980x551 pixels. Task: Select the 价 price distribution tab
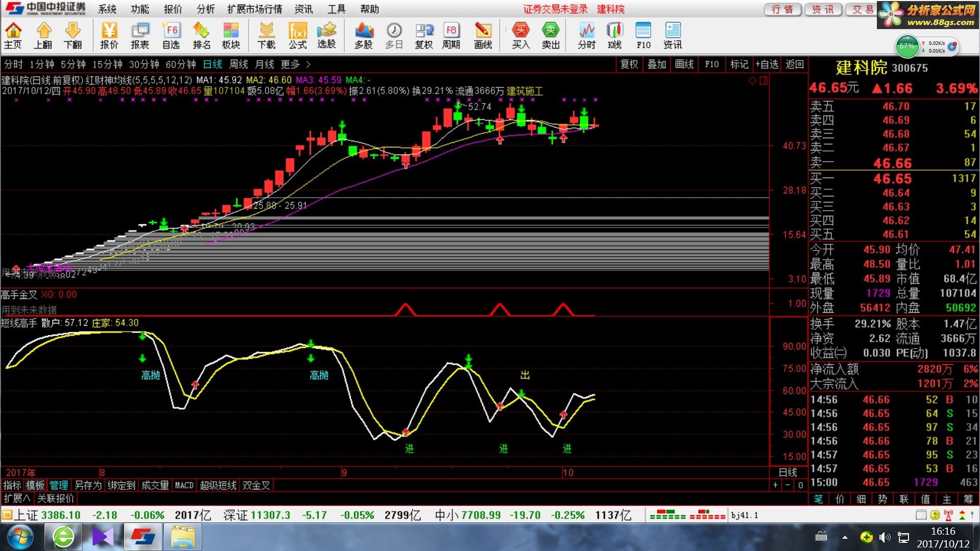coord(840,499)
